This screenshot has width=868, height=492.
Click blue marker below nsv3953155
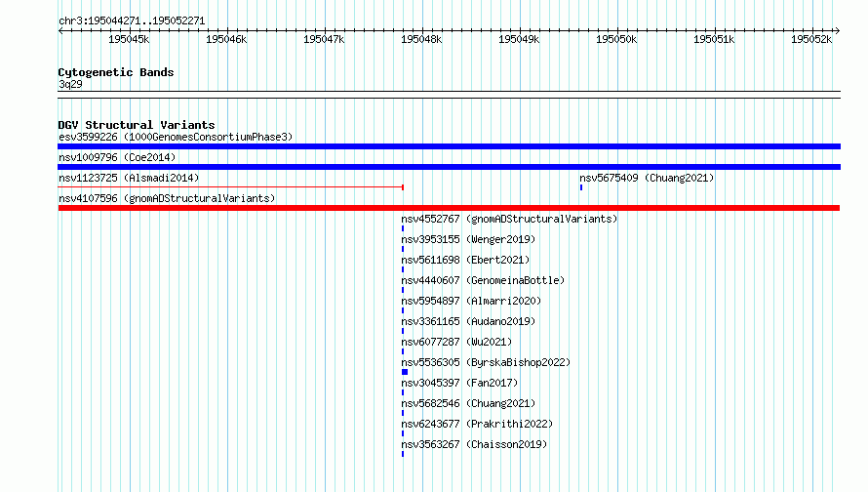point(403,249)
